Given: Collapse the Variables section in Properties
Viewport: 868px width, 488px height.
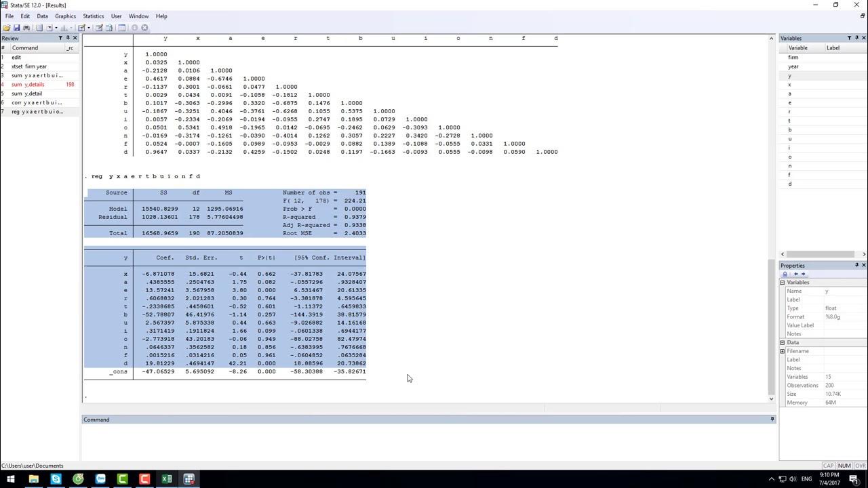Looking at the screenshot, I should (x=783, y=283).
